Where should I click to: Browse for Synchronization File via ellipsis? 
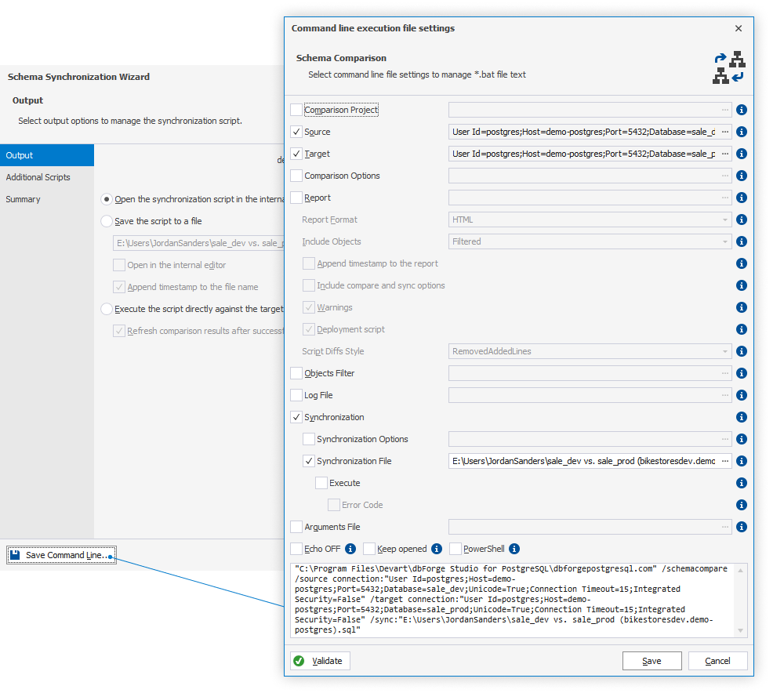pyautogui.click(x=725, y=461)
